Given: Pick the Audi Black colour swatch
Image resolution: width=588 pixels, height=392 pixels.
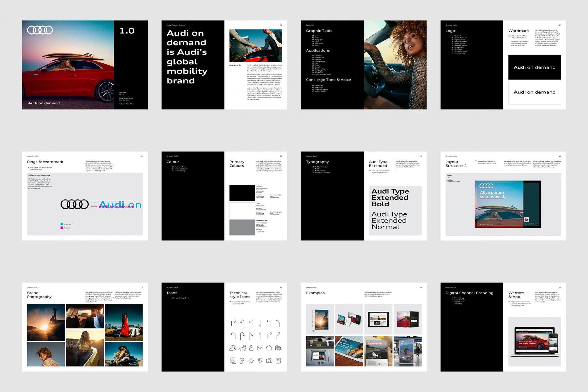Looking at the screenshot, I should pyautogui.click(x=242, y=193).
